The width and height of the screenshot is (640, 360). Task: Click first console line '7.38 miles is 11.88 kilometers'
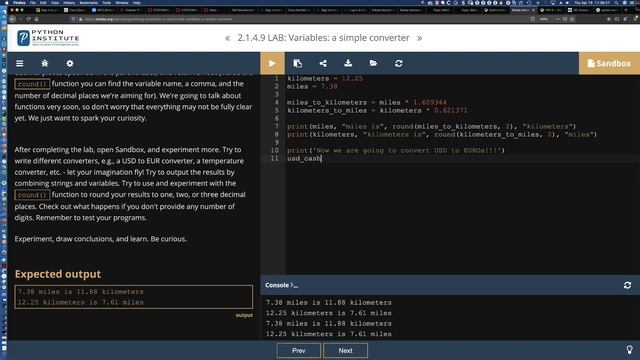click(329, 302)
